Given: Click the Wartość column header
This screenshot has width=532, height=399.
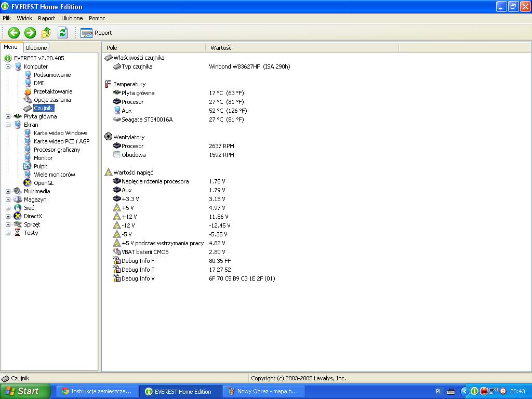Looking at the screenshot, I should [x=302, y=48].
